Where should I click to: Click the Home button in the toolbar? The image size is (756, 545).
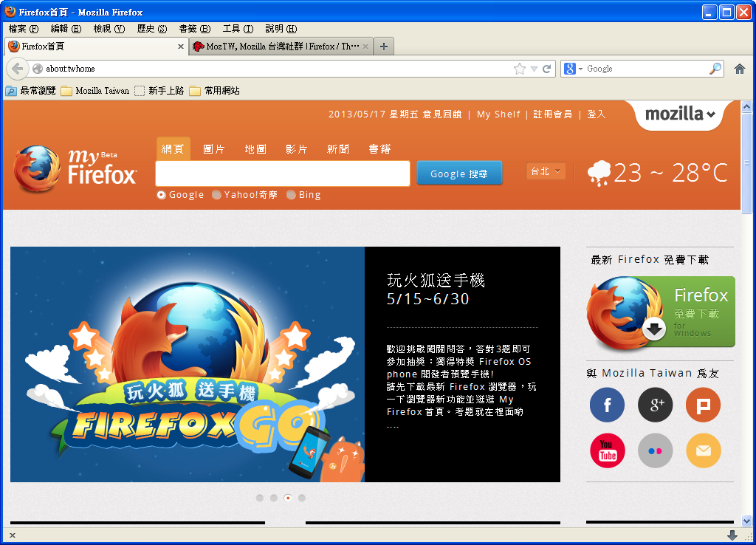(739, 69)
